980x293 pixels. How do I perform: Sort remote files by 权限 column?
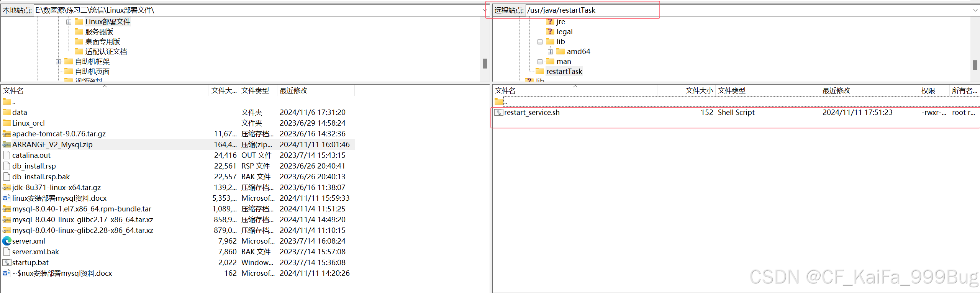934,90
